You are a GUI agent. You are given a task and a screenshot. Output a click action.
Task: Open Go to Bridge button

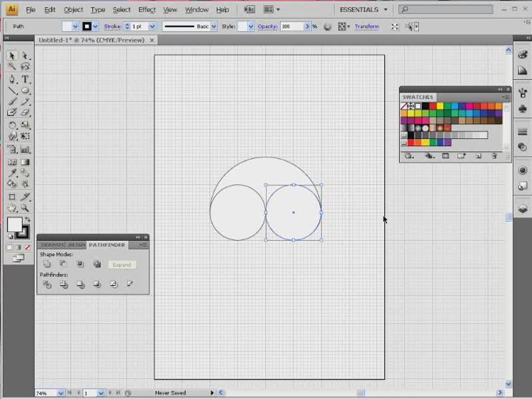250,10
